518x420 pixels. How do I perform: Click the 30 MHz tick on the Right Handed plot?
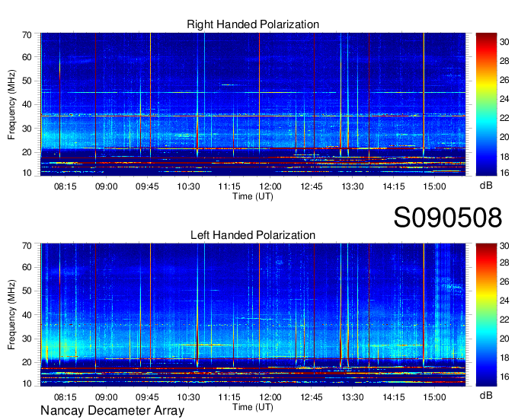27,129
